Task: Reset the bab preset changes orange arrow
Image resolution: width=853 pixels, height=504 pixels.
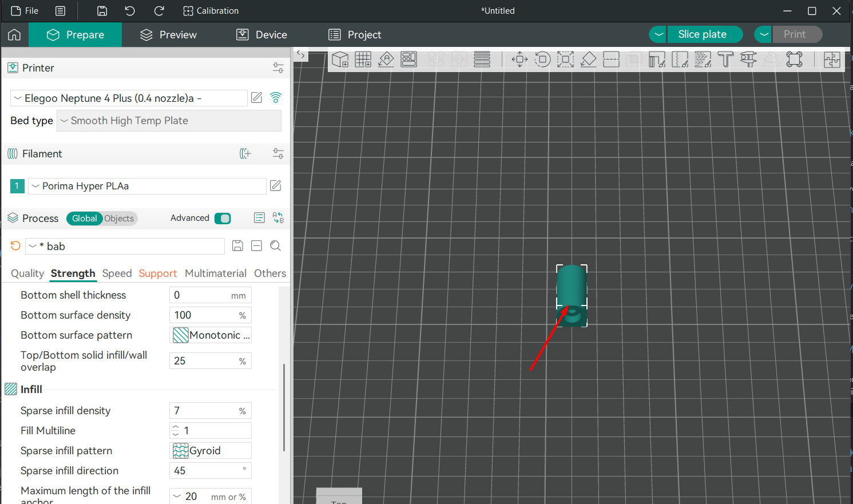Action: (15, 246)
